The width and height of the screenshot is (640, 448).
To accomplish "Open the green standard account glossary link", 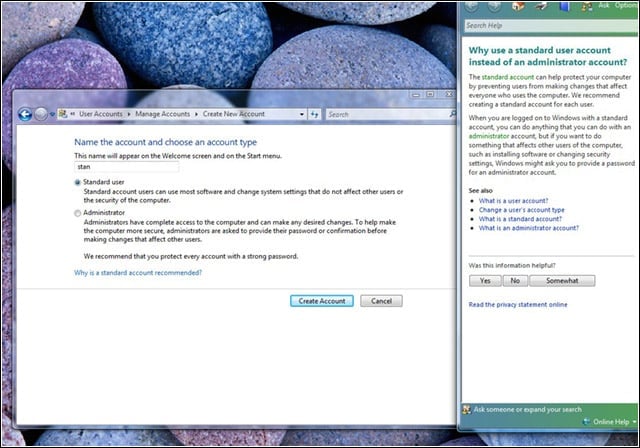I will point(508,77).
